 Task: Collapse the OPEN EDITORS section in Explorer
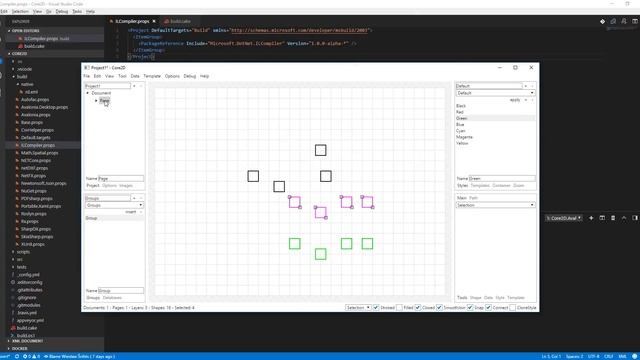pyautogui.click(x=25, y=31)
